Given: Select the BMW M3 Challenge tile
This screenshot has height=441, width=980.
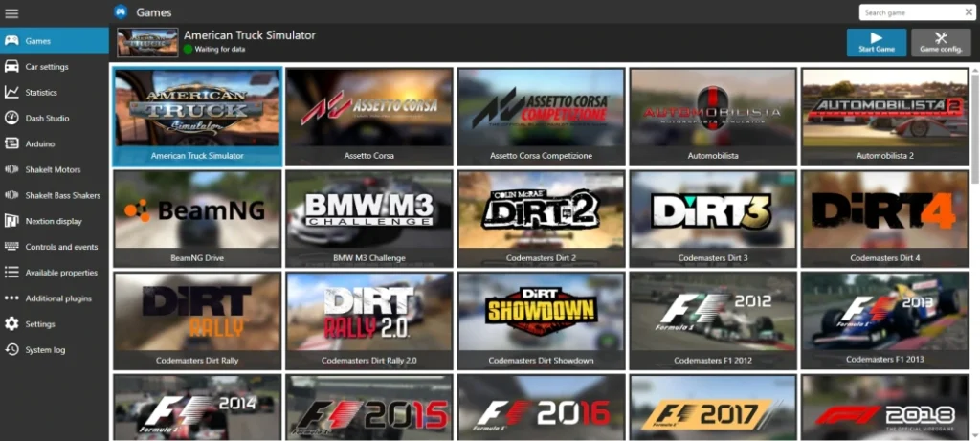Looking at the screenshot, I should pyautogui.click(x=369, y=219).
